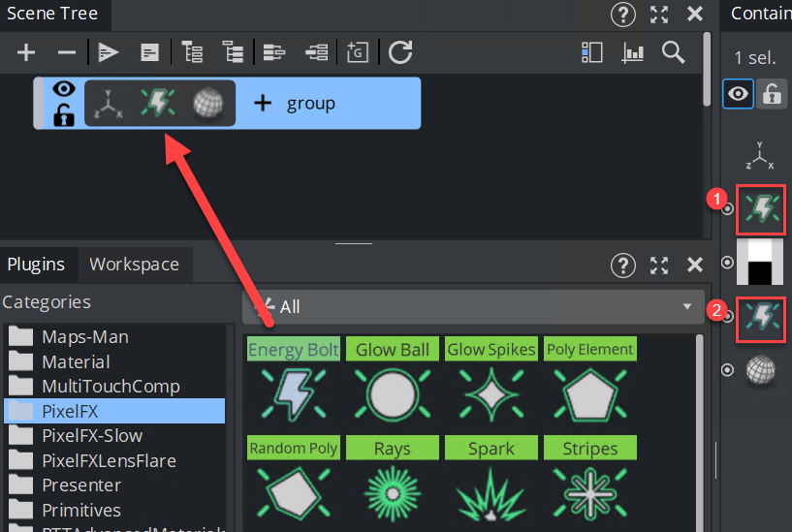The image size is (792, 532).
Task: Click the bar chart icon in Scene Tree toolbar
Action: tap(633, 52)
